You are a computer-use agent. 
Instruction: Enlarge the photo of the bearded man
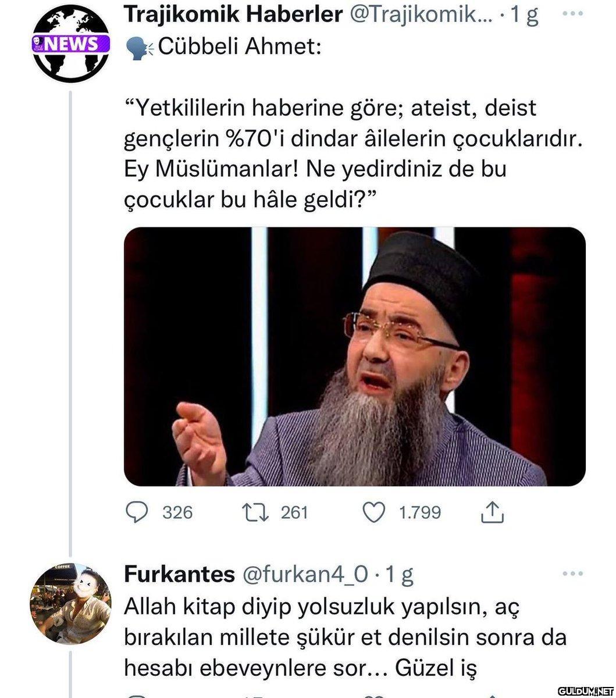354,357
